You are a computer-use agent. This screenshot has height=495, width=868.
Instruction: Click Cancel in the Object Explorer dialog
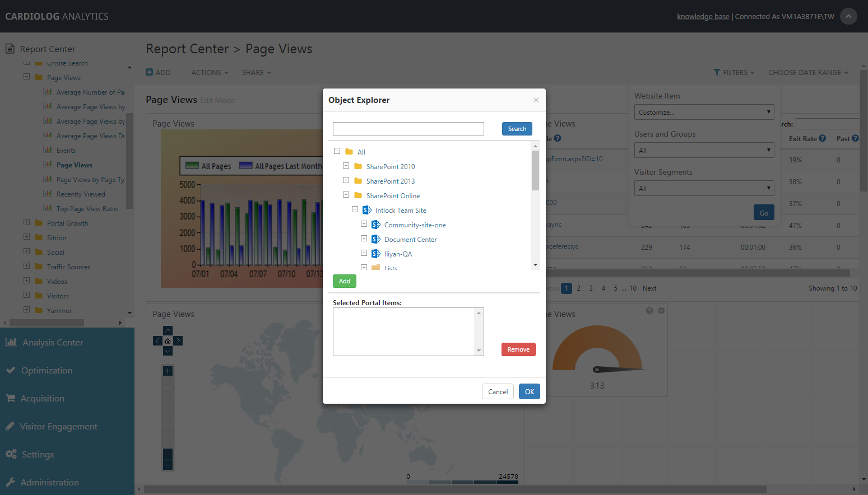498,391
